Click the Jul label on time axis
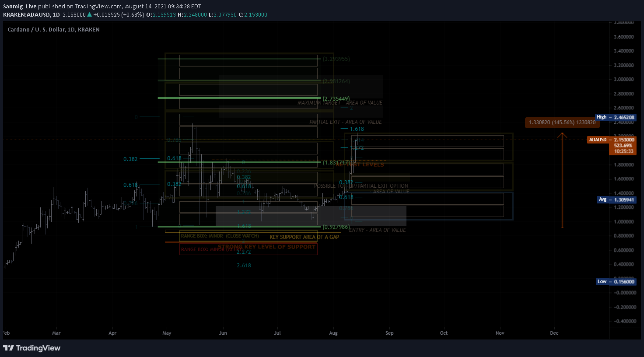 pyautogui.click(x=277, y=333)
